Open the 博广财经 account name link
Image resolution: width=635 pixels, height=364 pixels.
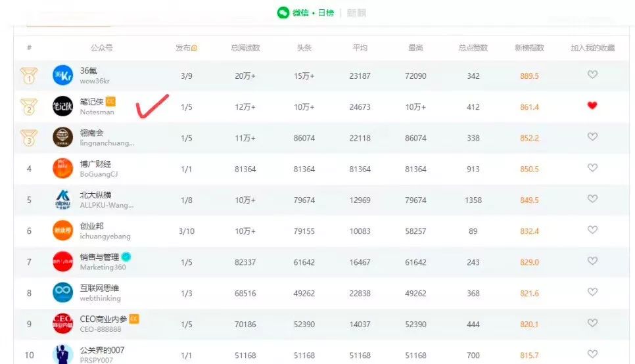[x=95, y=164]
